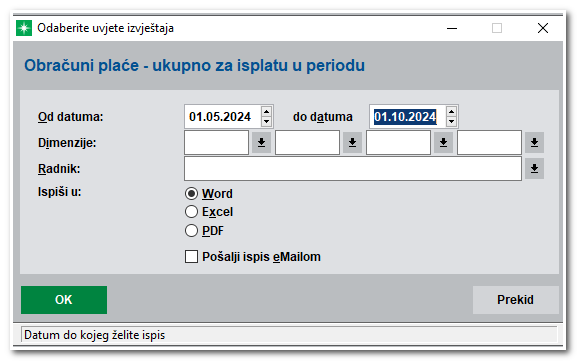Click into the Radnik input field

pyautogui.click(x=353, y=169)
